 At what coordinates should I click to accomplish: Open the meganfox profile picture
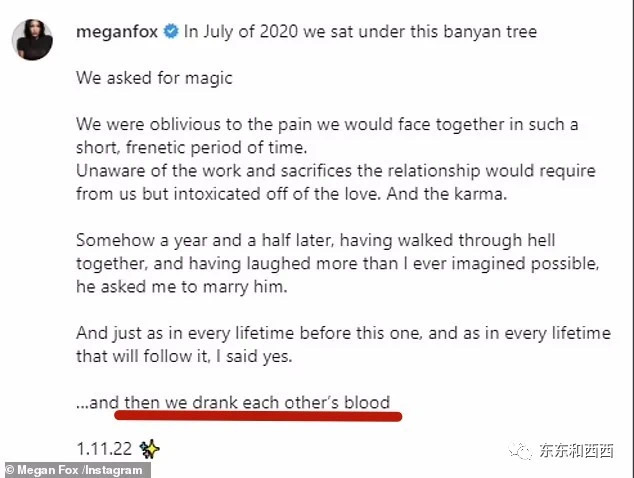tap(33, 38)
